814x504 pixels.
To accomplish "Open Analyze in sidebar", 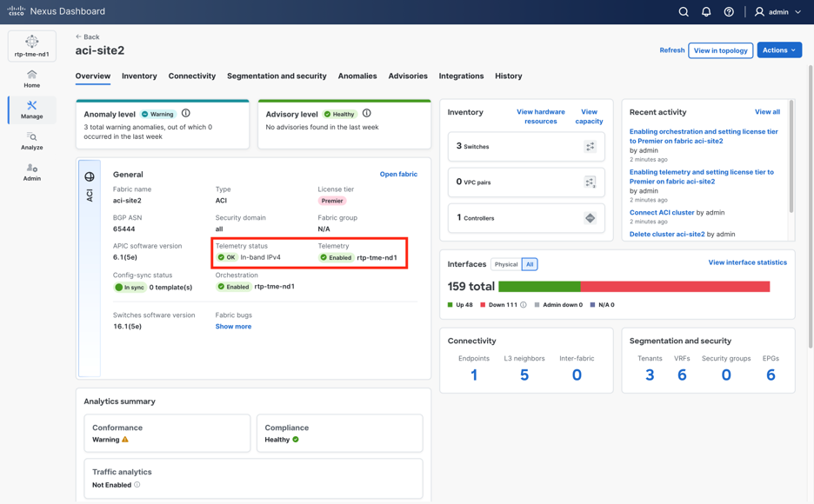I will [x=31, y=141].
